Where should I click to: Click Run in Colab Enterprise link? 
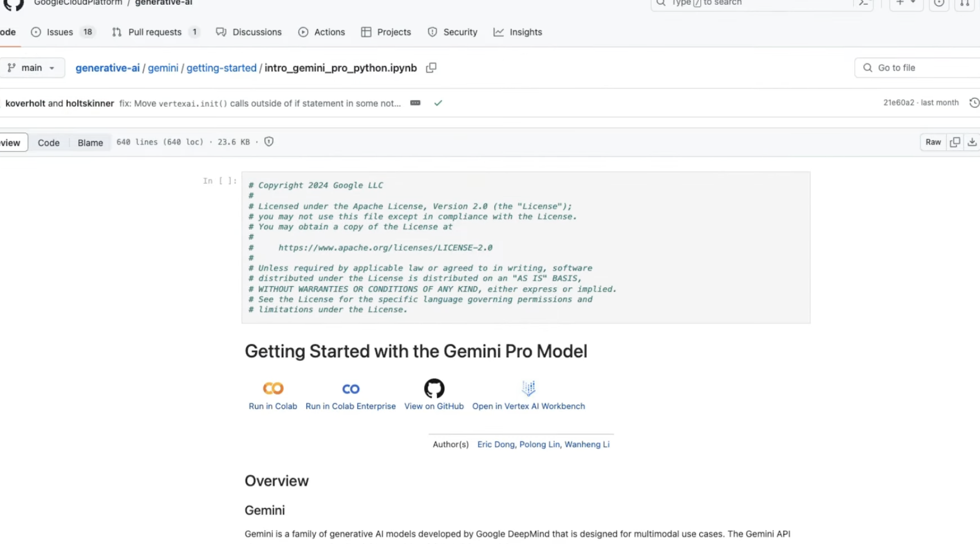[351, 406]
